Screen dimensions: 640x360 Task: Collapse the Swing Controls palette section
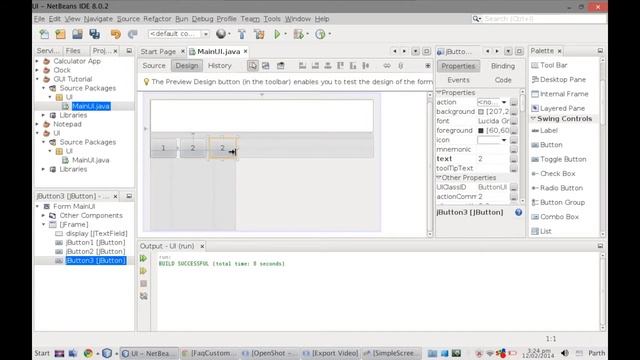(533, 119)
